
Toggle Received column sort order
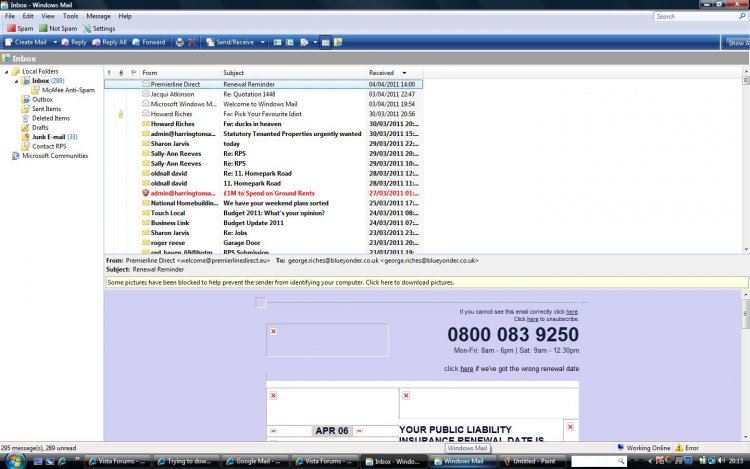pyautogui.click(x=394, y=73)
